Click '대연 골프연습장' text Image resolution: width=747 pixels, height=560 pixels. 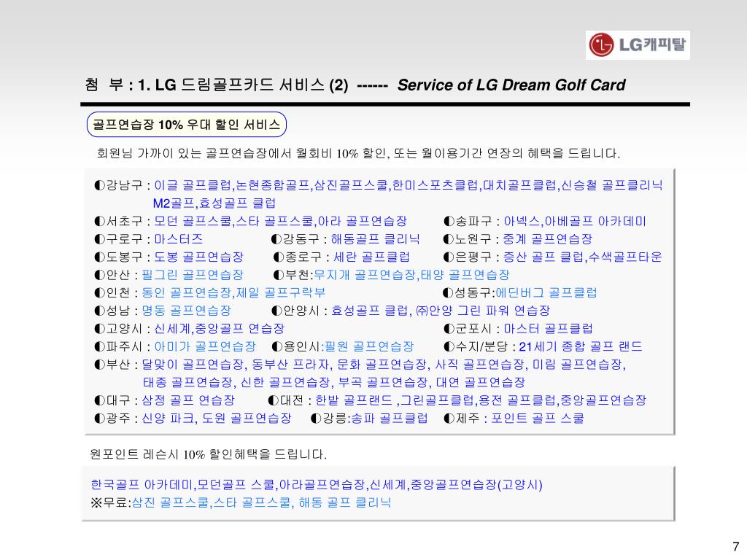coord(481,382)
